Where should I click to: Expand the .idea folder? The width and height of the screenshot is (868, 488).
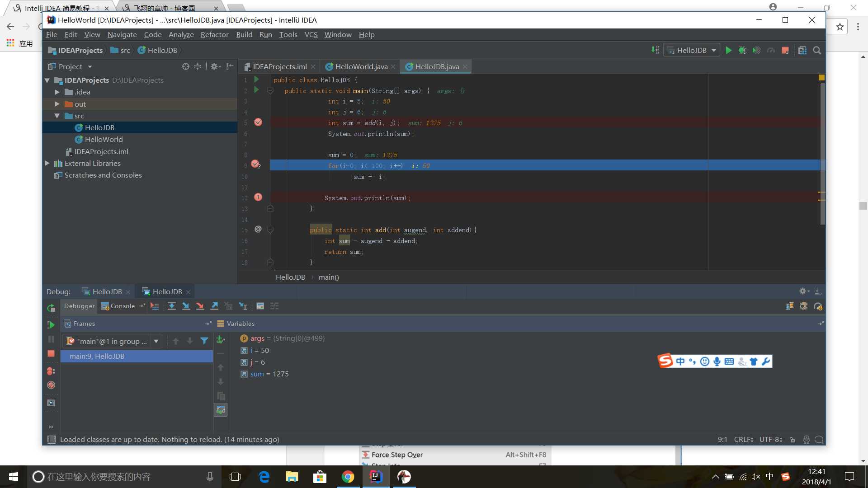[57, 92]
